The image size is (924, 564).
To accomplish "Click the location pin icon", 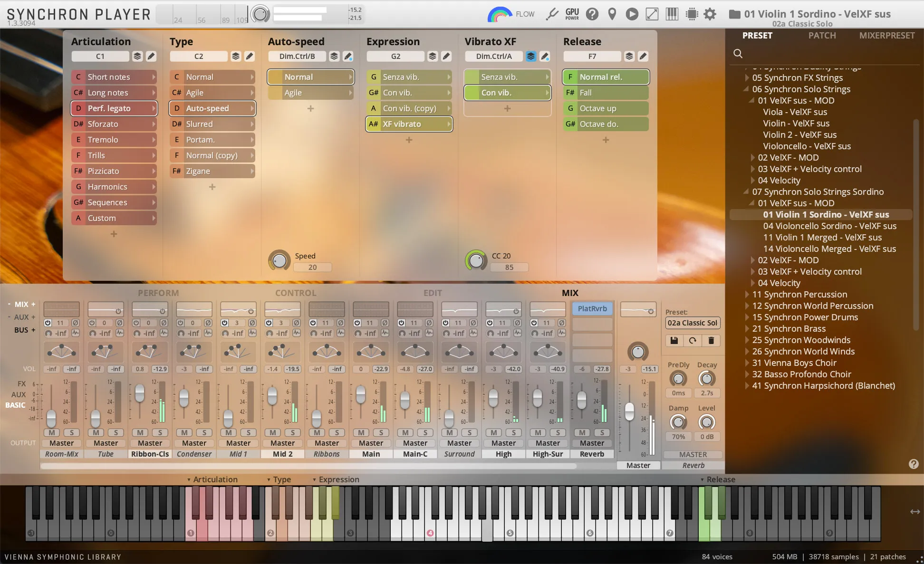I will click(x=612, y=14).
